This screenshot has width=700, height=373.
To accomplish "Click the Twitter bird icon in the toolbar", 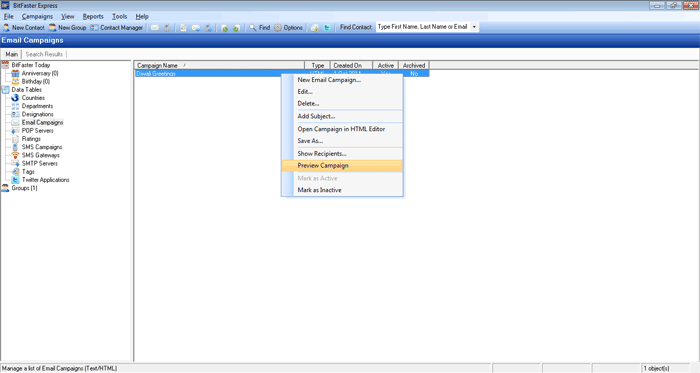I will click(x=327, y=28).
